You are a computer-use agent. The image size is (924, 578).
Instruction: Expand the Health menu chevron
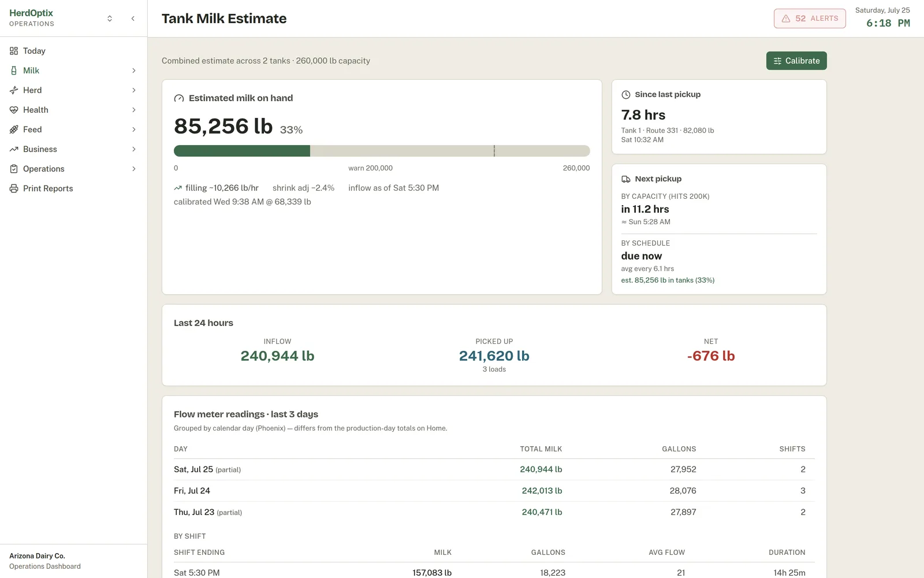tap(134, 110)
